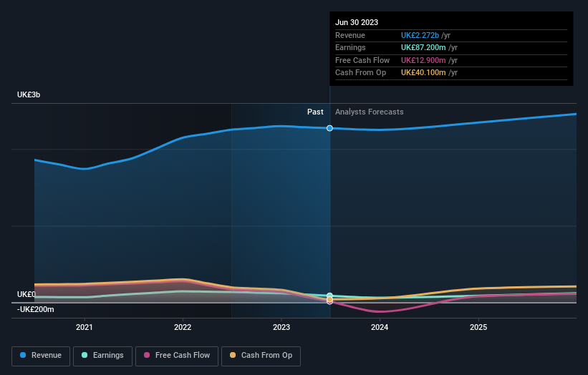Select the 2023 x-axis label
Image resolution: width=588 pixels, height=375 pixels.
[x=281, y=327]
